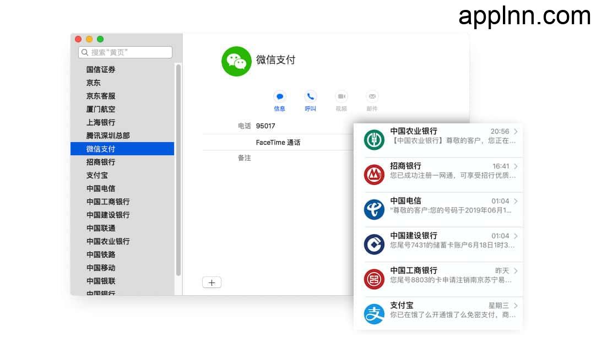Minimize Contacts window with yellow button

coord(89,39)
